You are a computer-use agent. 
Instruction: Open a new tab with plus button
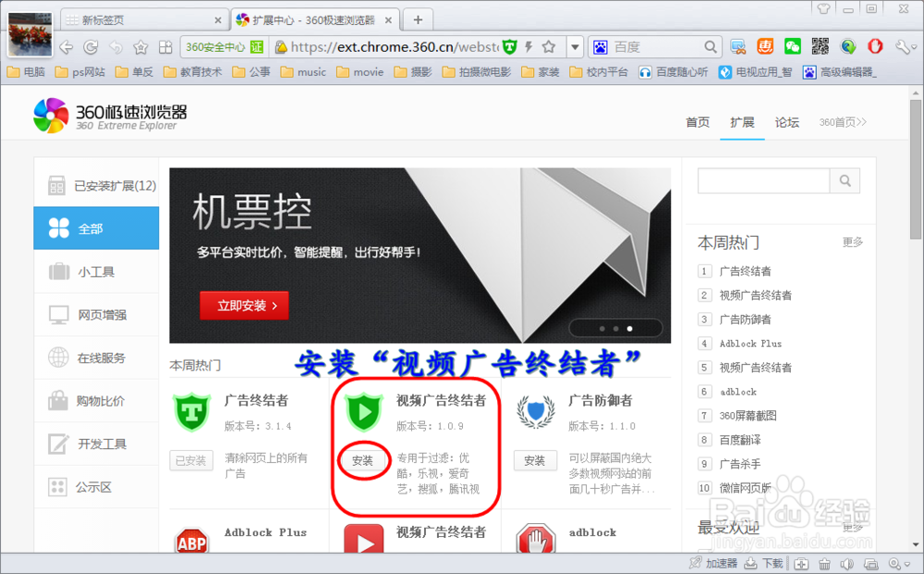[418, 20]
